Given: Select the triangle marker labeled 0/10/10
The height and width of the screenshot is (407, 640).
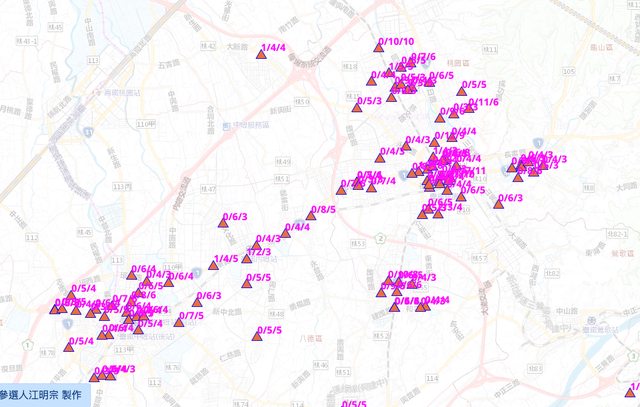Looking at the screenshot, I should (x=379, y=48).
